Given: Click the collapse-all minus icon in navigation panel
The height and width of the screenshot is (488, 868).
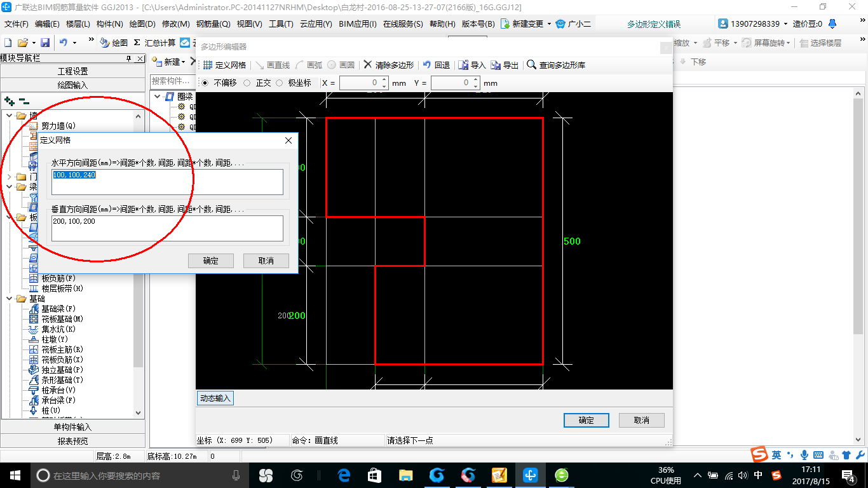Looking at the screenshot, I should click(24, 101).
